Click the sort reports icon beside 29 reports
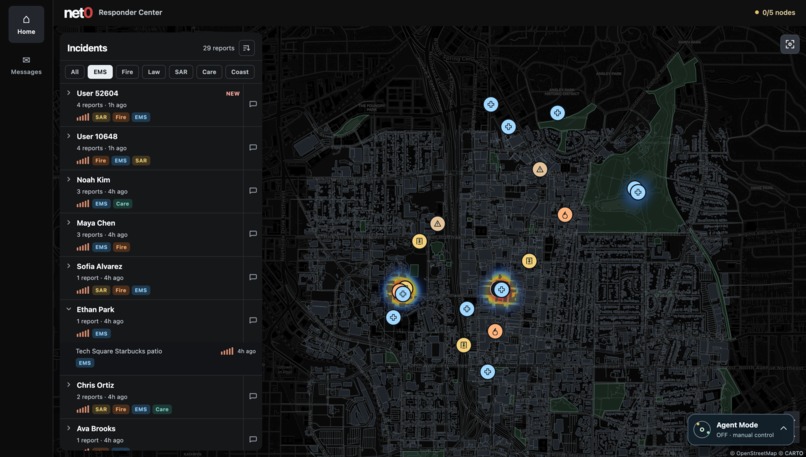The width and height of the screenshot is (806, 457). pos(247,48)
